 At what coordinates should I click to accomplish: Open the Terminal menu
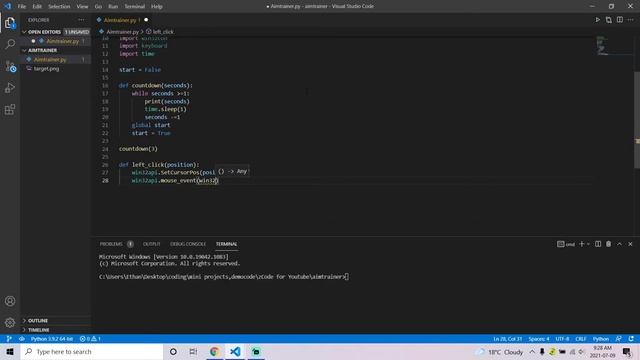click(135, 6)
